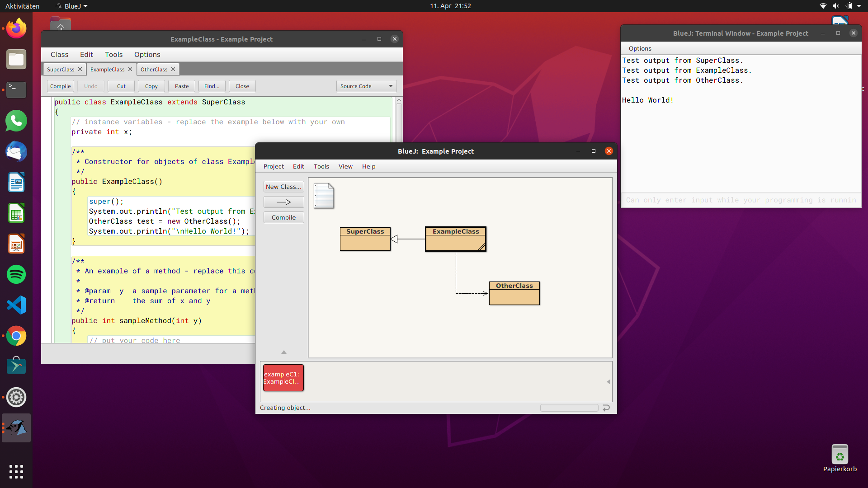Click the restart VM circular arrow icon
The image size is (868, 488).
click(606, 408)
